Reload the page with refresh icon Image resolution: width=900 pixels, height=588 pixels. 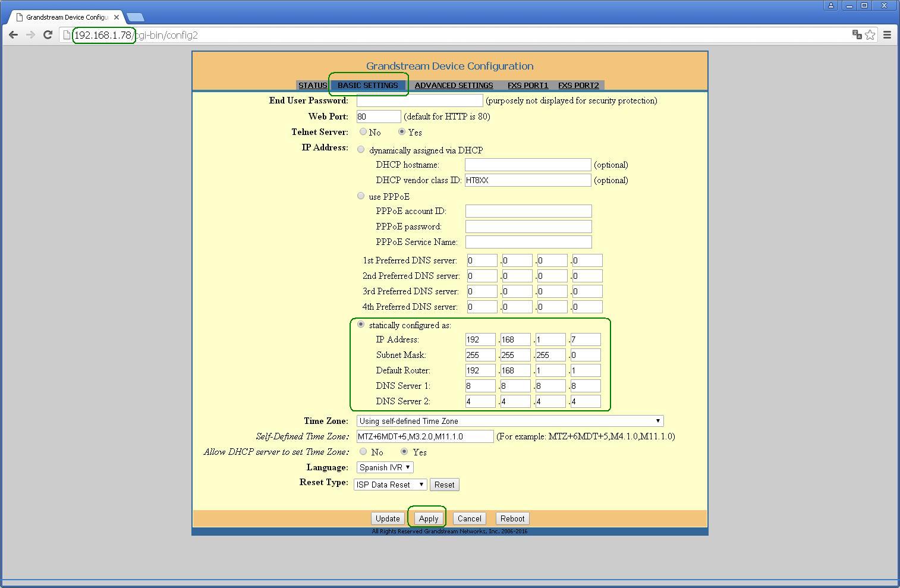coord(48,35)
